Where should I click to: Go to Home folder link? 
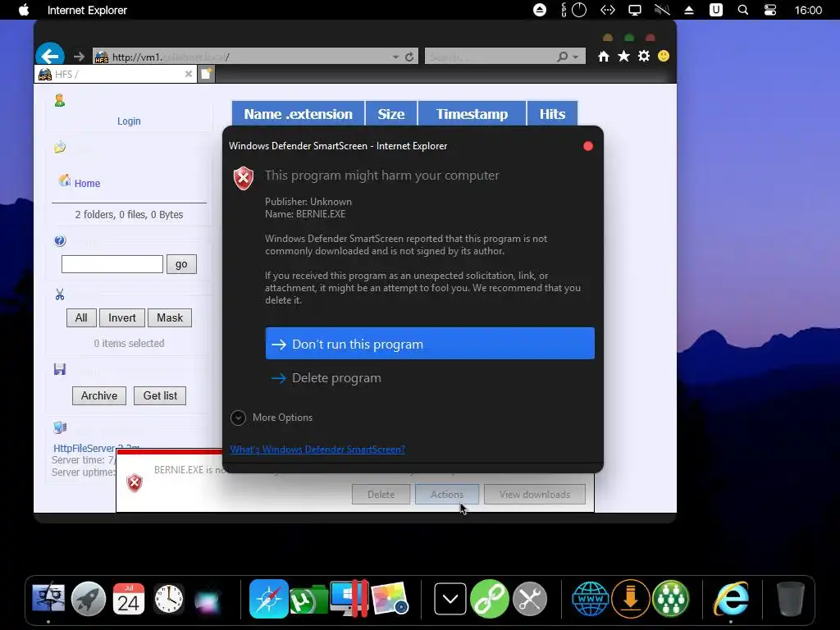(87, 183)
